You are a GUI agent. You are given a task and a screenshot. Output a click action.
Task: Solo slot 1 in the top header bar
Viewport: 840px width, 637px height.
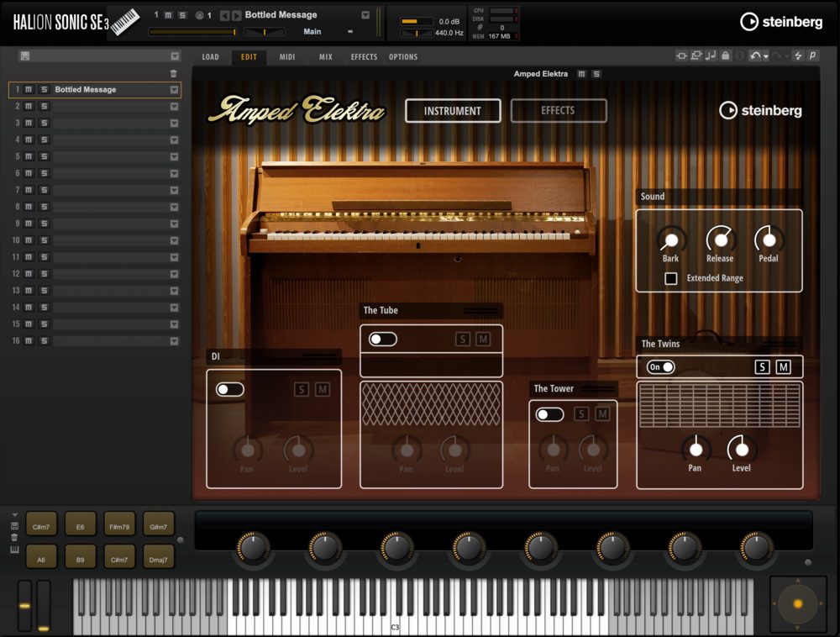[x=182, y=15]
